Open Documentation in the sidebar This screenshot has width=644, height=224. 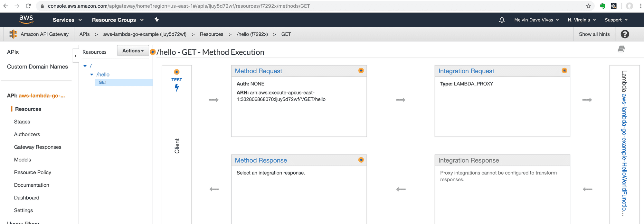pos(32,185)
